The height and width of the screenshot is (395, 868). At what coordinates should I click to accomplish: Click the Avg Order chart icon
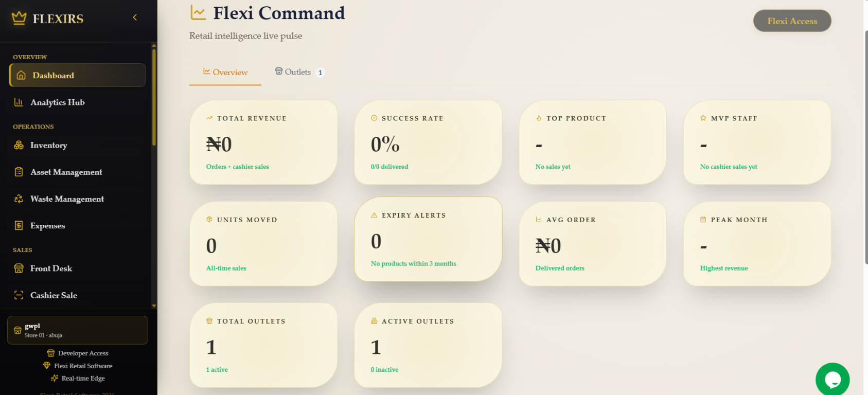539,220
